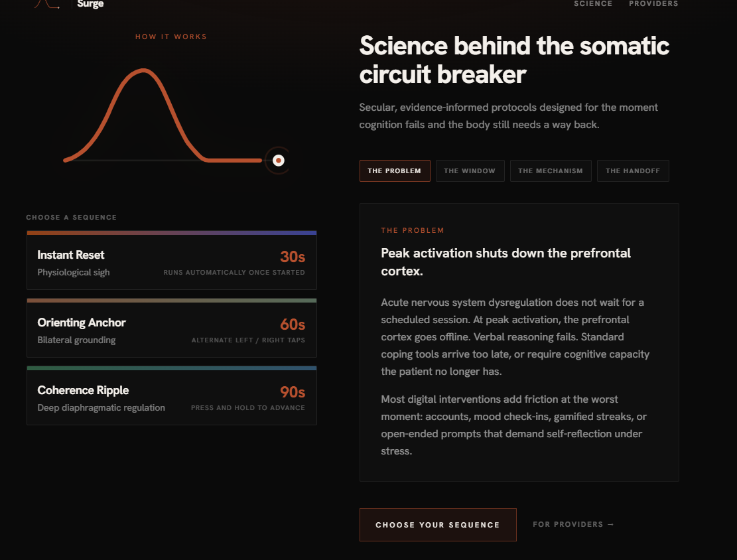This screenshot has height=560, width=737.
Task: Select the Orienting Anchor sequence card
Action: [x=172, y=328]
